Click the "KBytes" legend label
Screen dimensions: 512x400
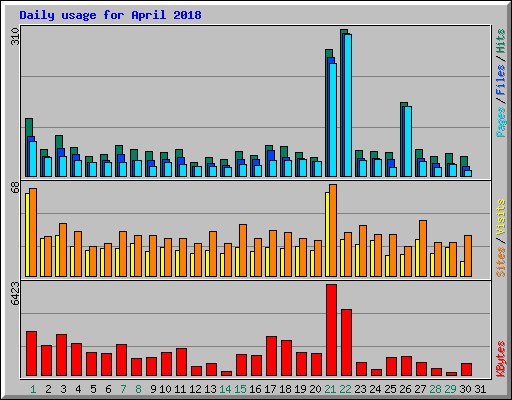[501, 359]
